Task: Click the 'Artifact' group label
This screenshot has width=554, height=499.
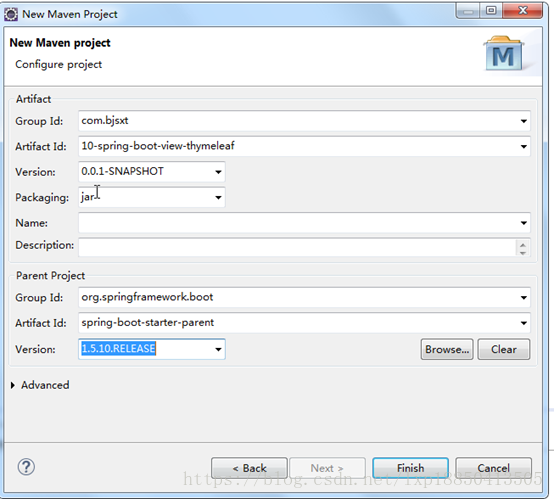Action: coord(34,99)
